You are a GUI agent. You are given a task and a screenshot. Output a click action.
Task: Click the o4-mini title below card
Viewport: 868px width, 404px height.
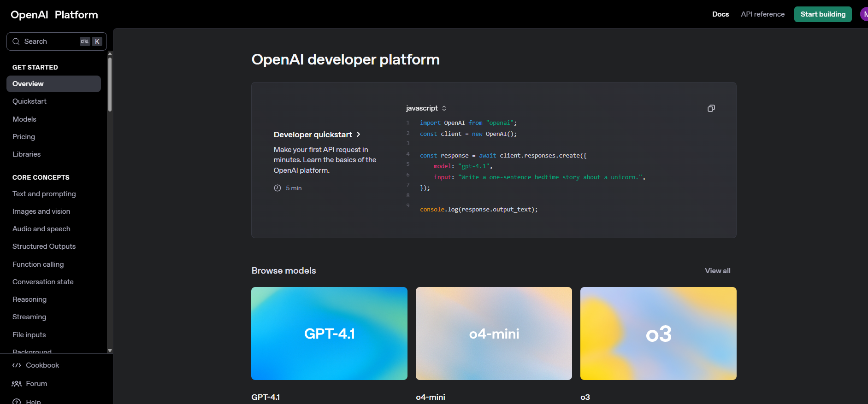(431, 397)
